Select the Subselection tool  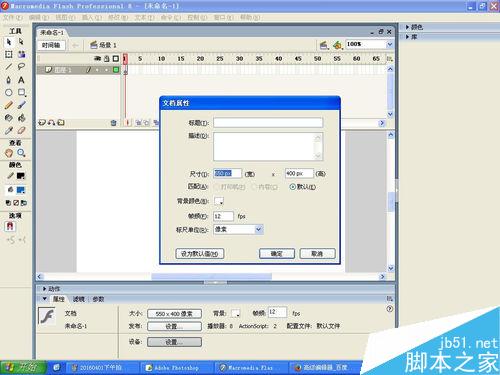click(21, 42)
